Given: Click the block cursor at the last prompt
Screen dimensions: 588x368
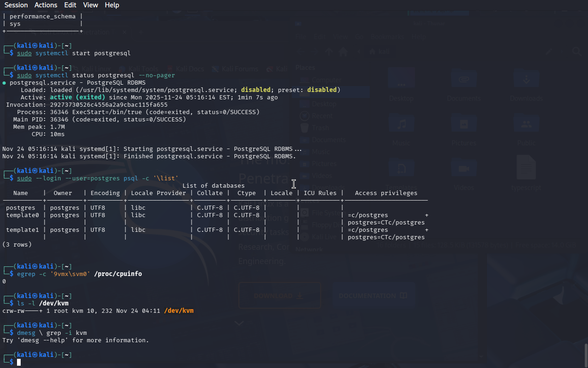Looking at the screenshot, I should [x=19, y=362].
